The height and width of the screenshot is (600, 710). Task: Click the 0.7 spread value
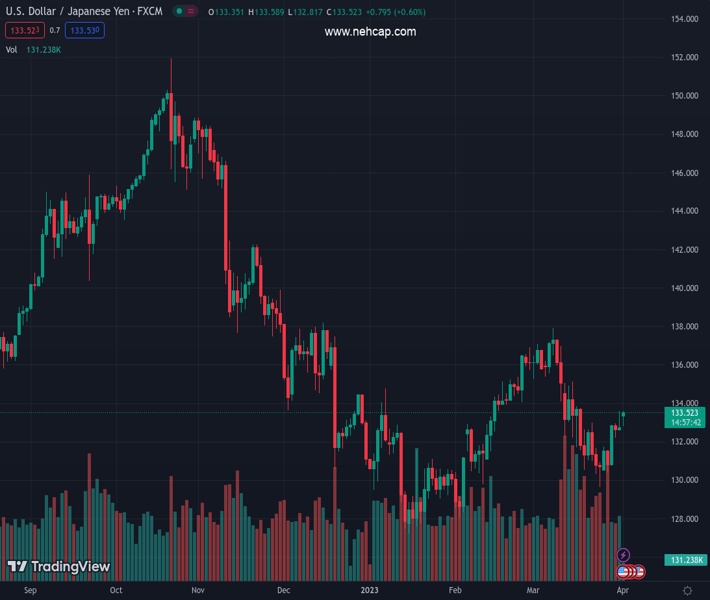click(55, 31)
